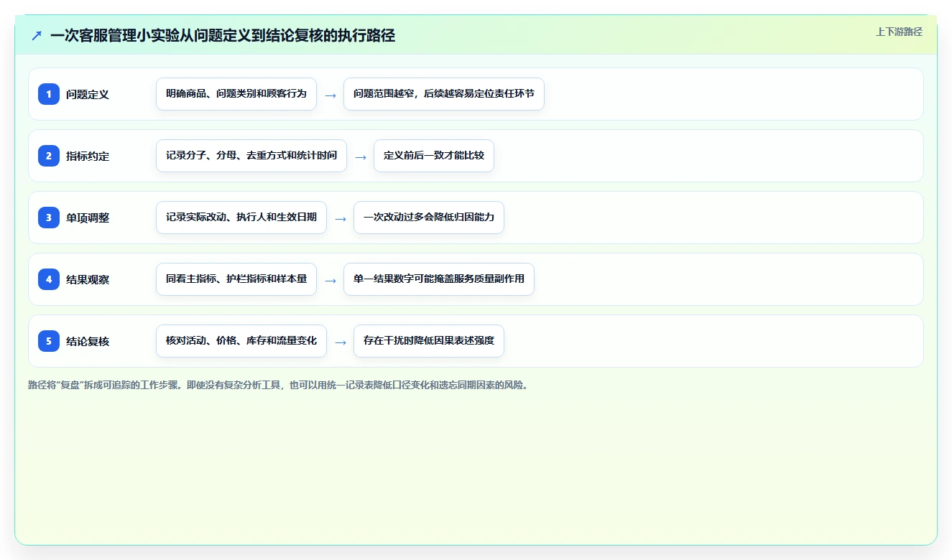The image size is (952, 560).
Task: Click the 同看主指标、护栏指标和样本量 box
Action: click(x=236, y=279)
